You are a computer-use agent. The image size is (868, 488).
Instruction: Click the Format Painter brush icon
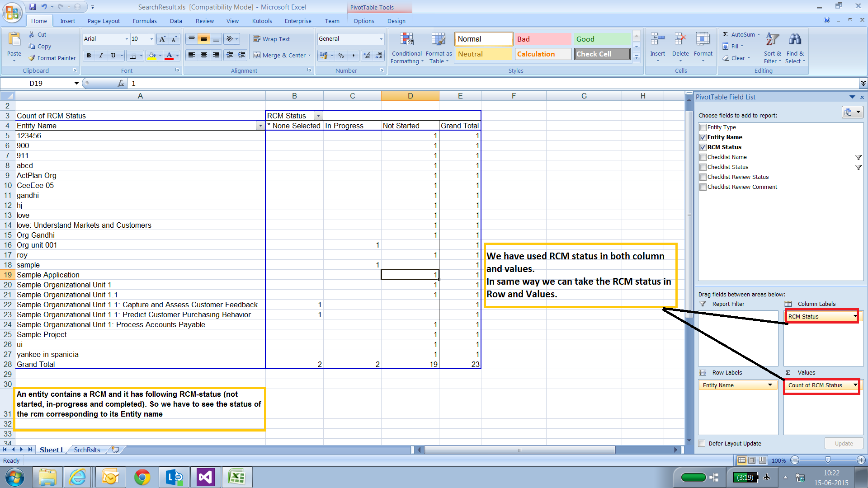coord(32,58)
